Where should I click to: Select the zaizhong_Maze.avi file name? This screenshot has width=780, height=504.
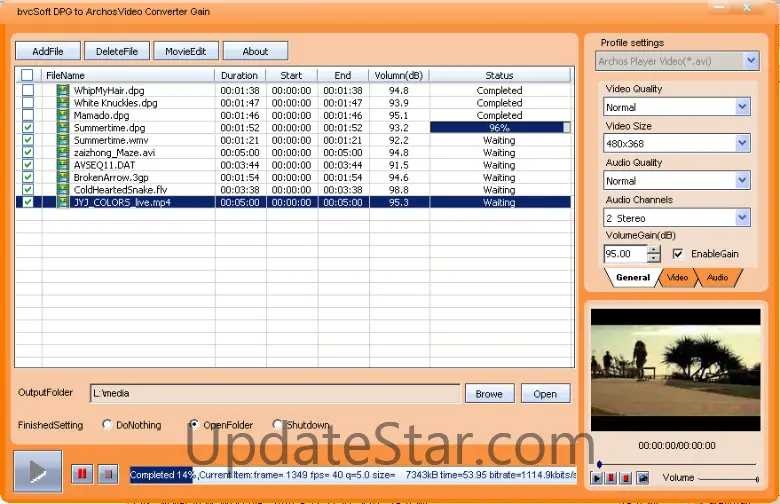click(x=114, y=152)
